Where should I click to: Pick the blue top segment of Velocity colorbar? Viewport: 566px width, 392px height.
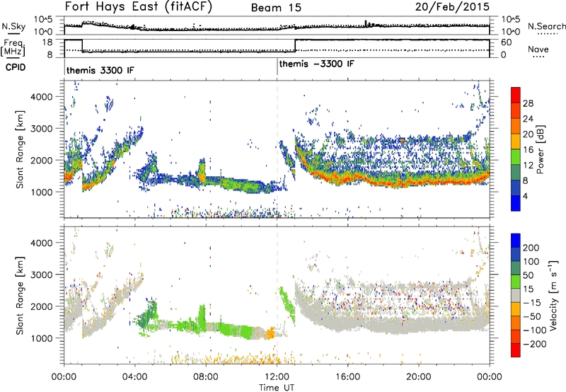tap(516, 241)
